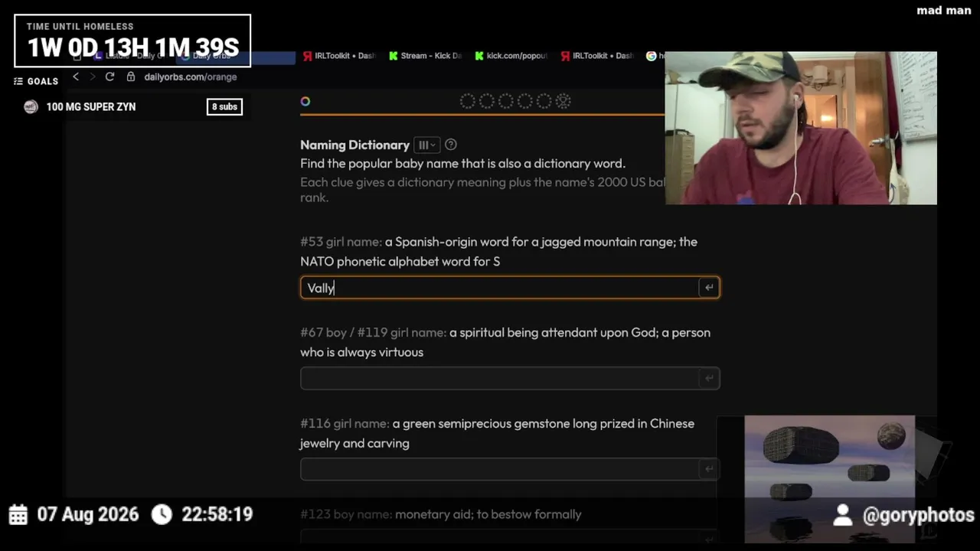Focus the dailyorbs.com/orange address bar
The width and height of the screenshot is (980, 551).
pos(191,77)
